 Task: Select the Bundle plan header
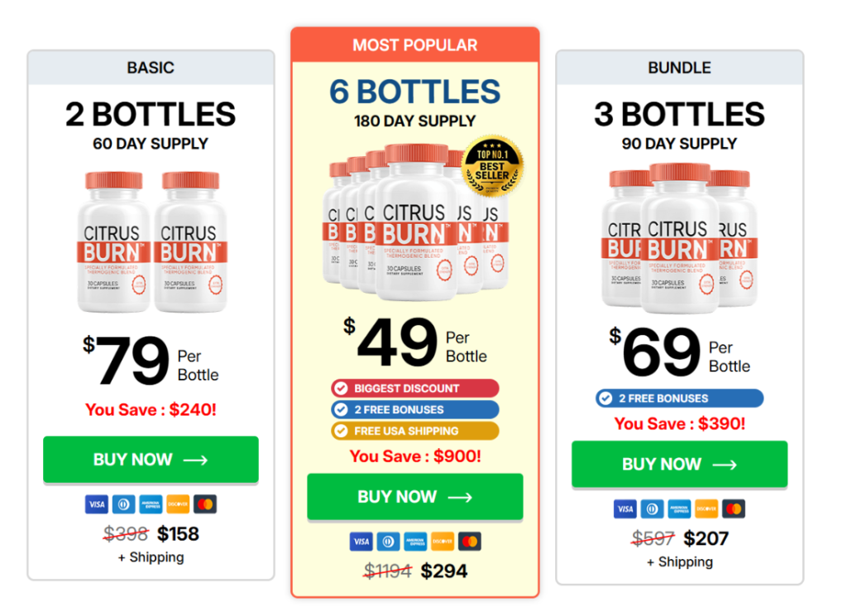tap(680, 68)
